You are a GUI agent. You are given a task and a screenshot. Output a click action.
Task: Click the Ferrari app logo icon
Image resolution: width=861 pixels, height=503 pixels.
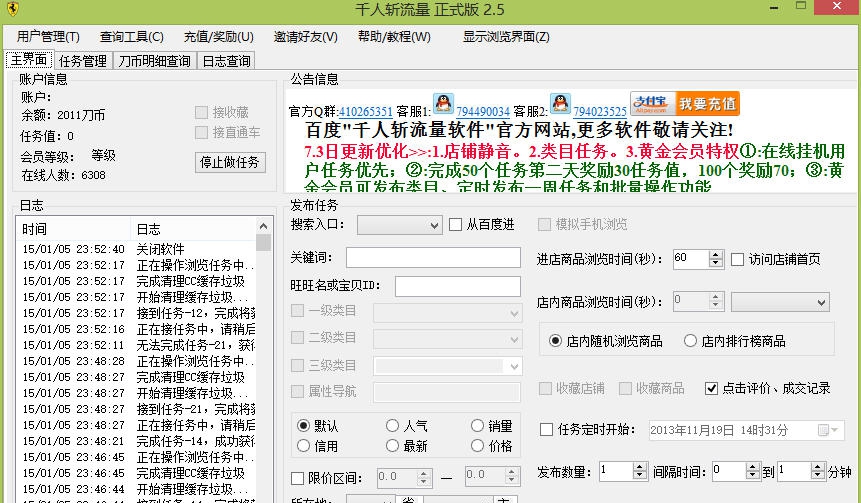pos(13,9)
